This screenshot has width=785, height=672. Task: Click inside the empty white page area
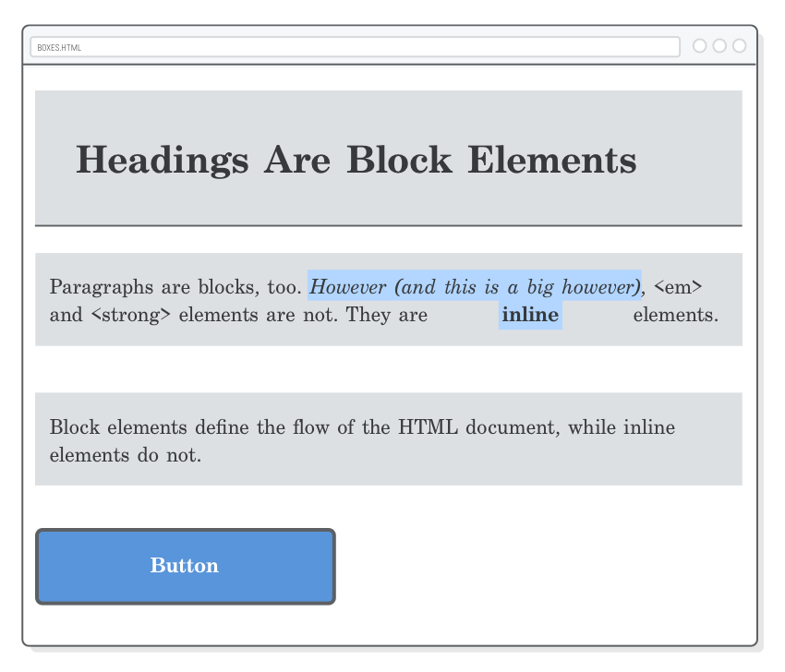coord(388,369)
